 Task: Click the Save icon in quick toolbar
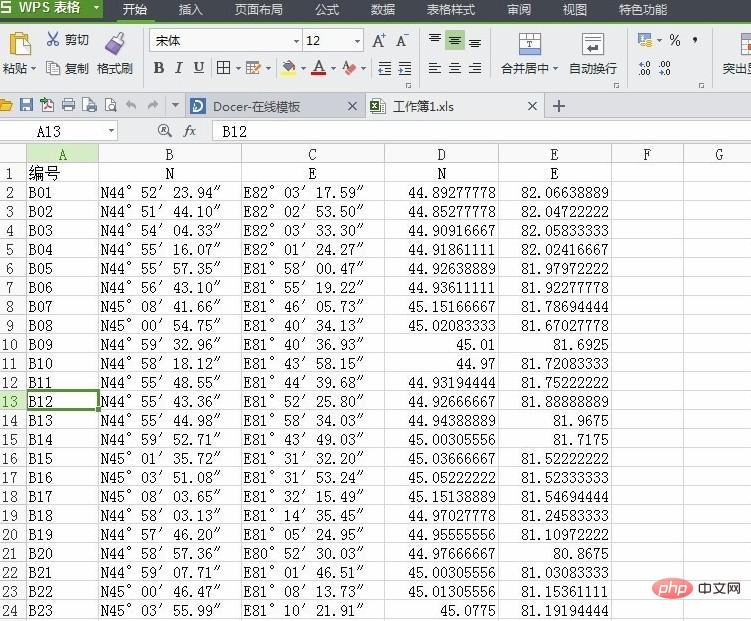click(x=26, y=105)
